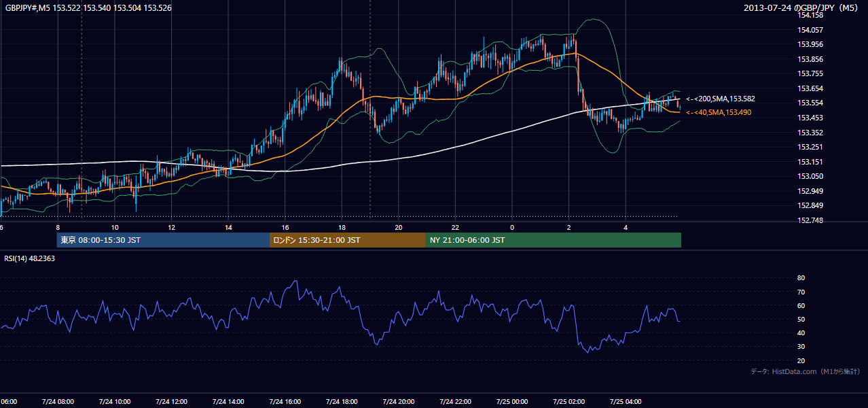Viewport: 868px width, 408px height.
Task: Click hour label 4 under price chart
Action: click(626, 227)
